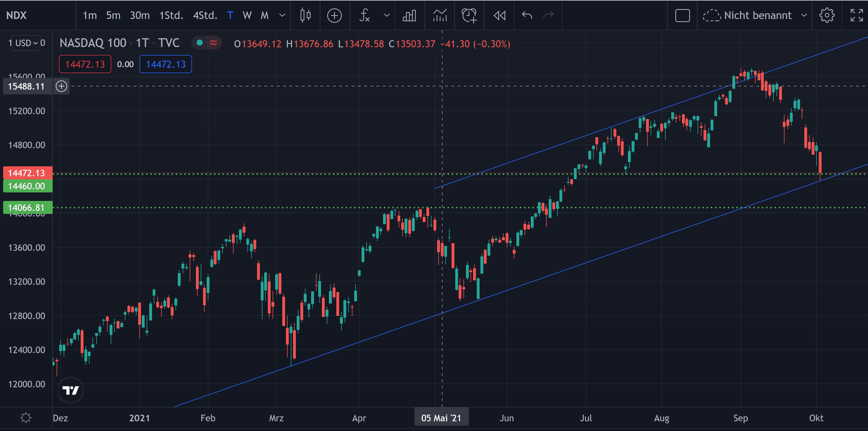Viewport: 868px width, 431px height.
Task: Open the TradingView logo link
Action: point(70,390)
